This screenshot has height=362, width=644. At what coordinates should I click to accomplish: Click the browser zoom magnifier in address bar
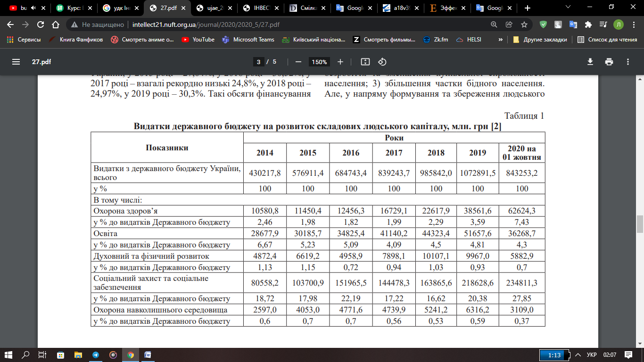pyautogui.click(x=494, y=25)
